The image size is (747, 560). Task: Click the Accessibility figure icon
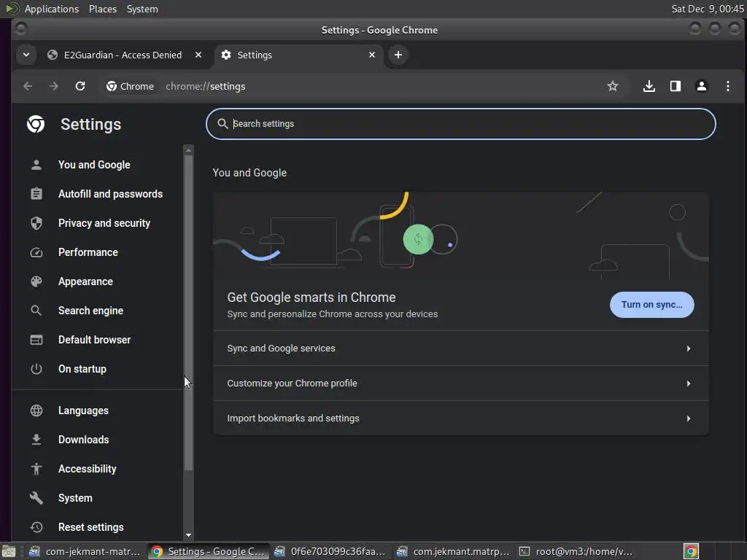coord(36,469)
